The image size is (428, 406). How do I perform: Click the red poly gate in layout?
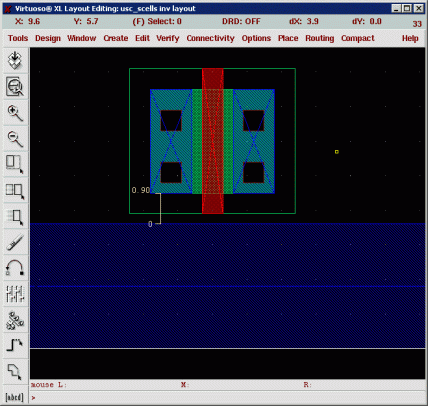tap(213, 141)
